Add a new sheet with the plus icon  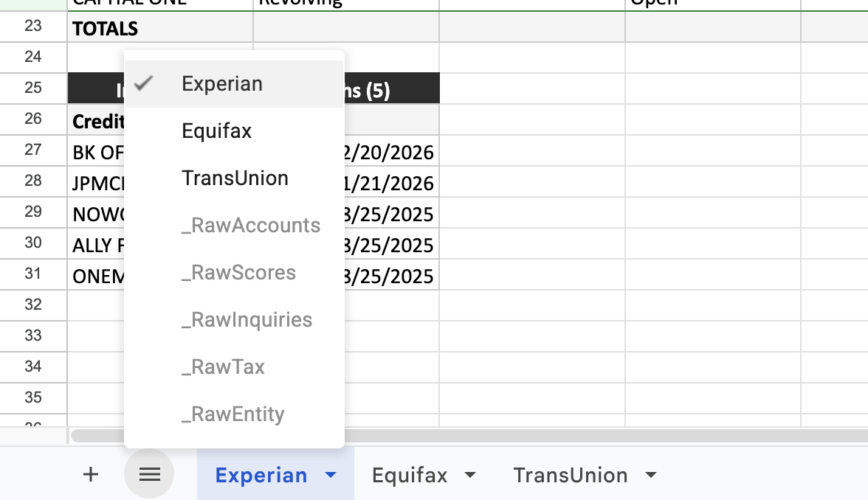pyautogui.click(x=90, y=474)
